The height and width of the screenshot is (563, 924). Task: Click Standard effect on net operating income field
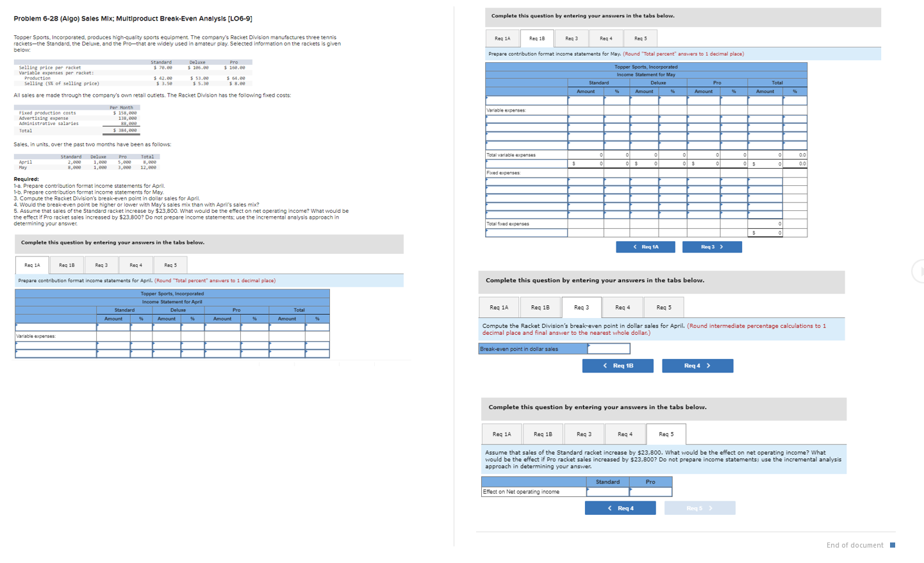(607, 492)
